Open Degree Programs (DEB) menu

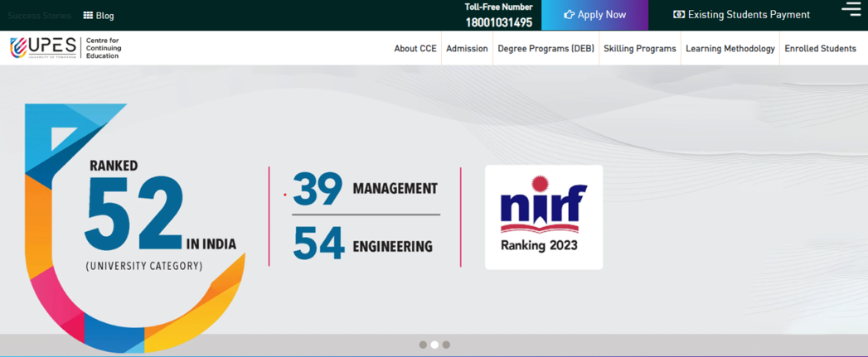(546, 49)
